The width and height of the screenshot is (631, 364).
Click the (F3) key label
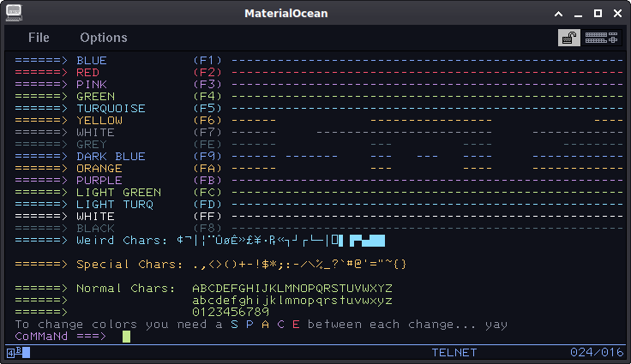207,85
